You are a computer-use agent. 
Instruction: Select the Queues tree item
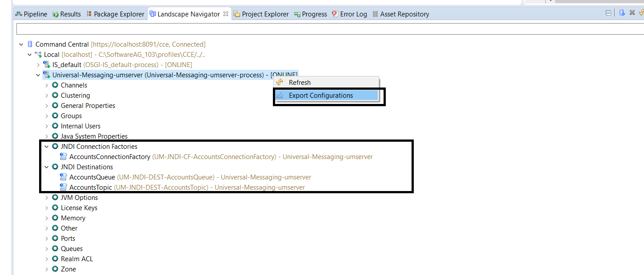[x=72, y=249]
